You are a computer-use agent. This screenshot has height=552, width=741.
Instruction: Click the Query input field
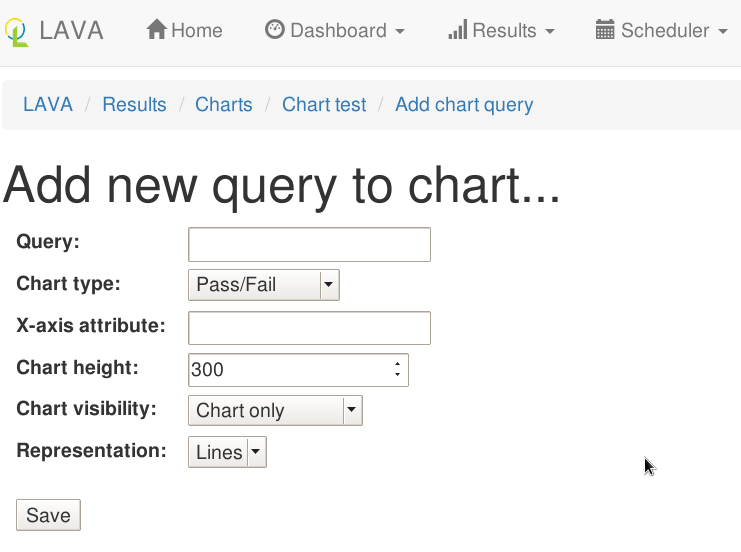pos(309,244)
